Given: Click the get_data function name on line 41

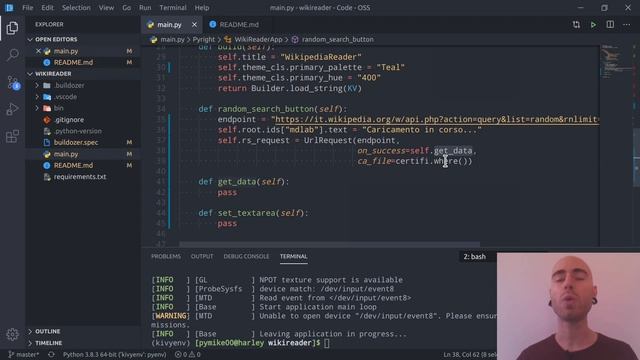Looking at the screenshot, I should tap(236, 182).
